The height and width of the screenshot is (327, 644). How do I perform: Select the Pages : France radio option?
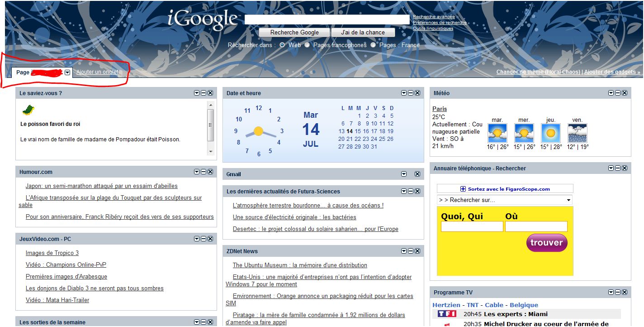(373, 45)
